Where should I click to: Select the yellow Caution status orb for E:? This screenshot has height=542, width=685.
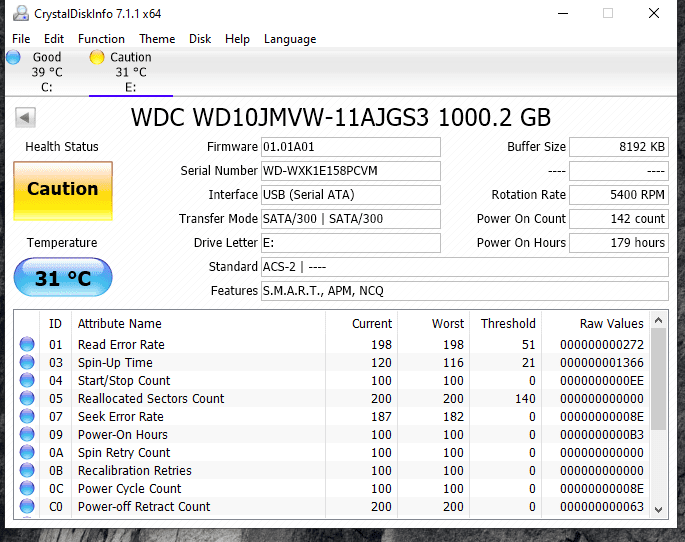click(x=97, y=57)
